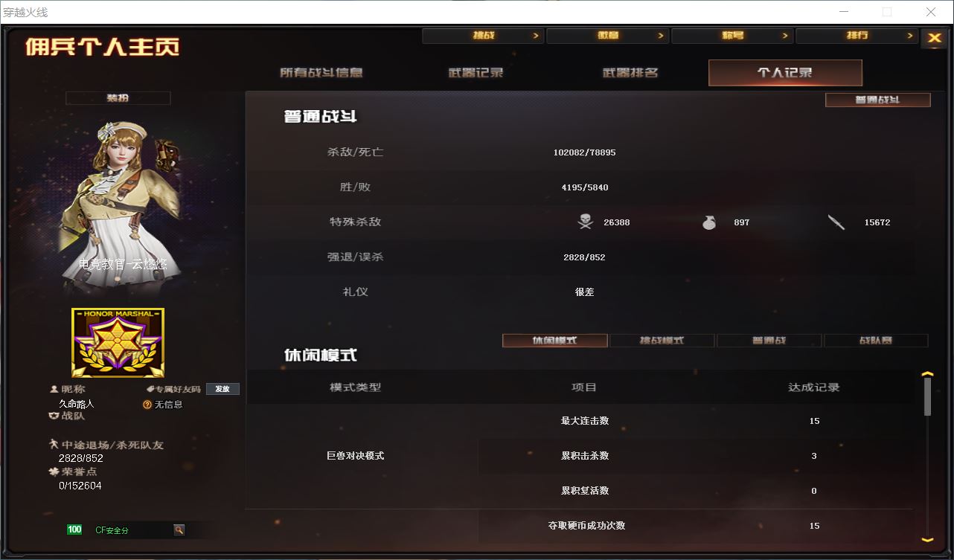Click the 普通战斗 button at top right
The image size is (954, 560).
tap(878, 100)
